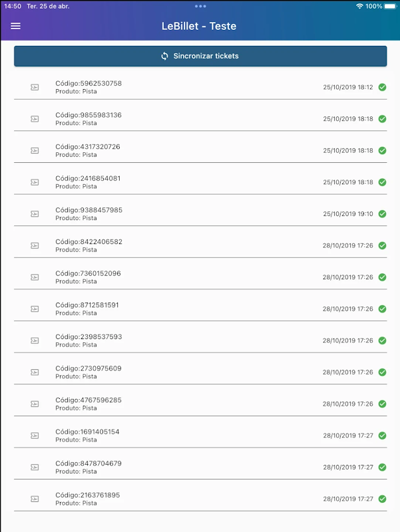Click the three dots at top center
Image resolution: width=400 pixels, height=532 pixels.
200,6
